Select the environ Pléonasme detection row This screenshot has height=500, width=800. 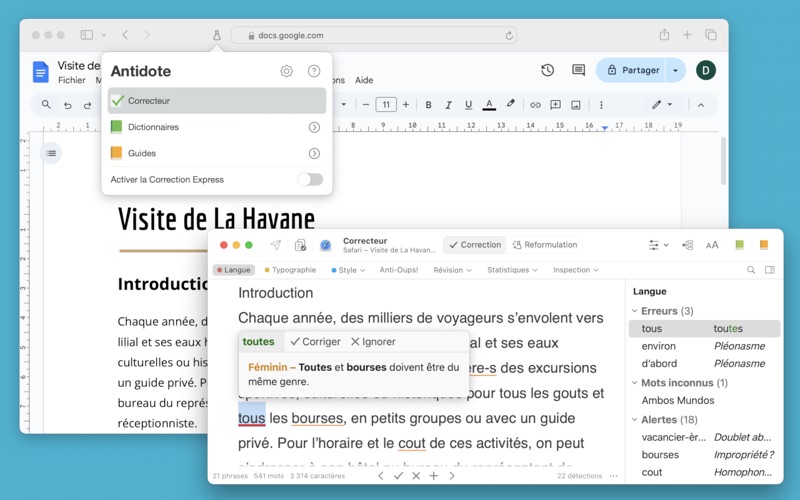pyautogui.click(x=704, y=346)
